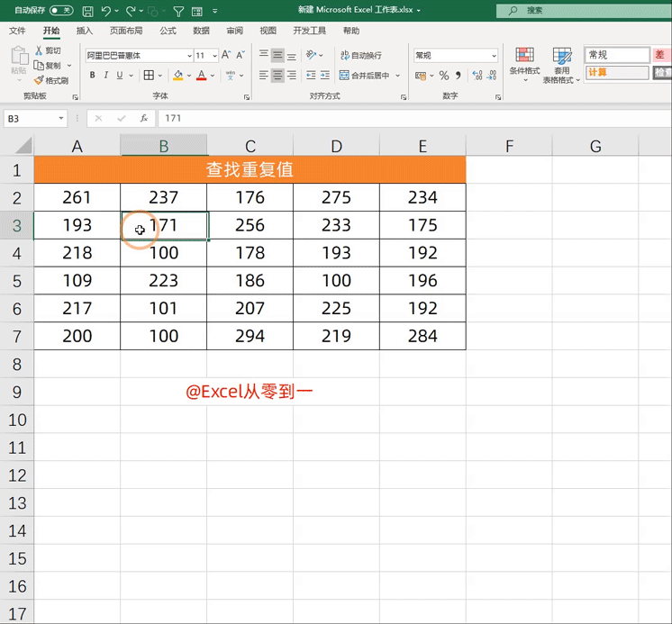
Task: Click the Center horizontally icon
Action: 277,76
